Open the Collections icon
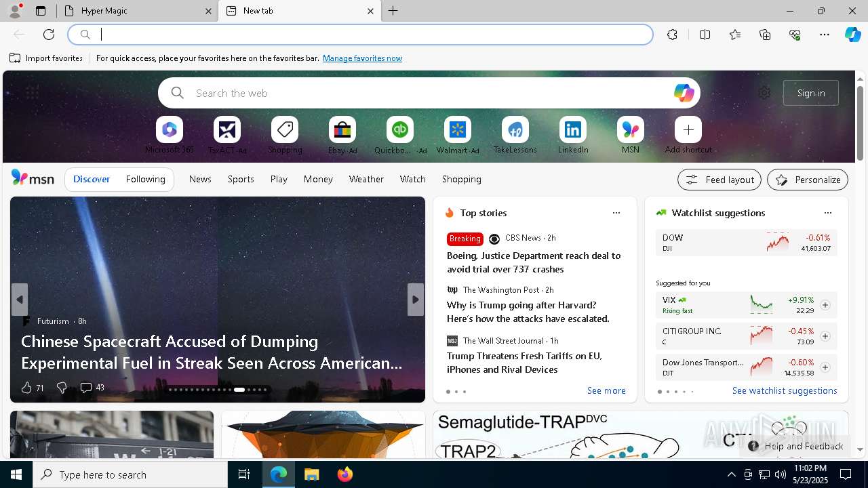This screenshot has width=868, height=488. pyautogui.click(x=765, y=35)
